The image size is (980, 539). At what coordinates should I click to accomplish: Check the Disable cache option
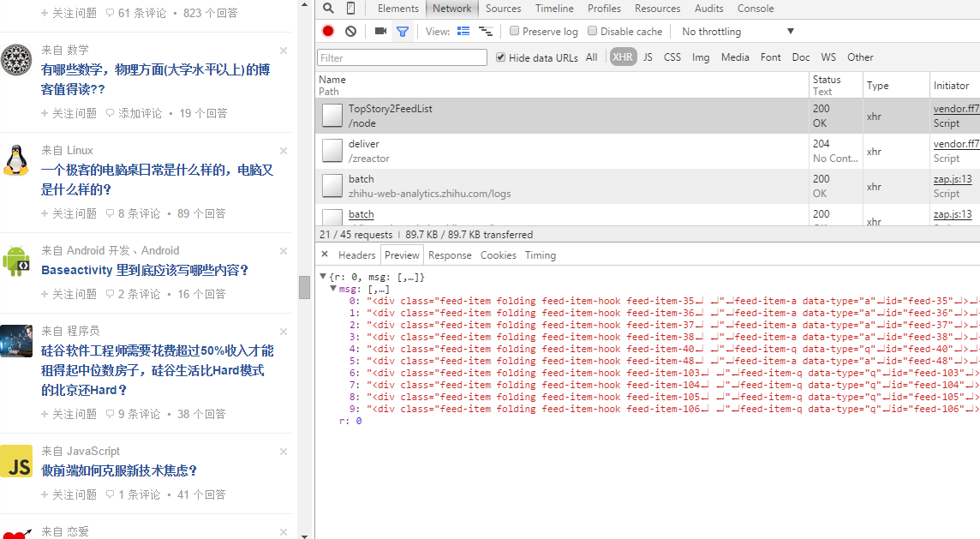592,31
